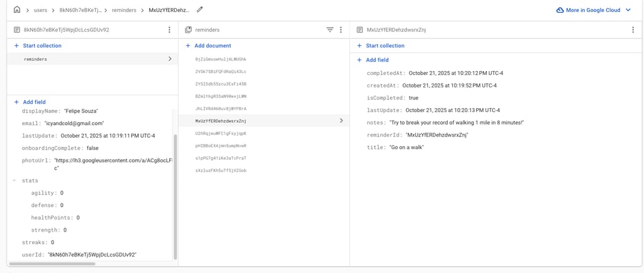Click the filter icon in reminders panel
Image resolution: width=644 pixels, height=273 pixels.
tap(330, 30)
